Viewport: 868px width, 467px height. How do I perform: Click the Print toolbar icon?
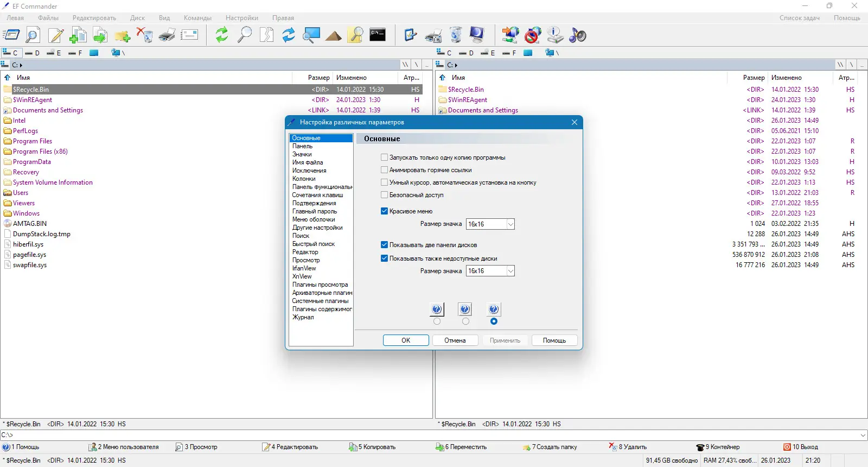(167, 35)
